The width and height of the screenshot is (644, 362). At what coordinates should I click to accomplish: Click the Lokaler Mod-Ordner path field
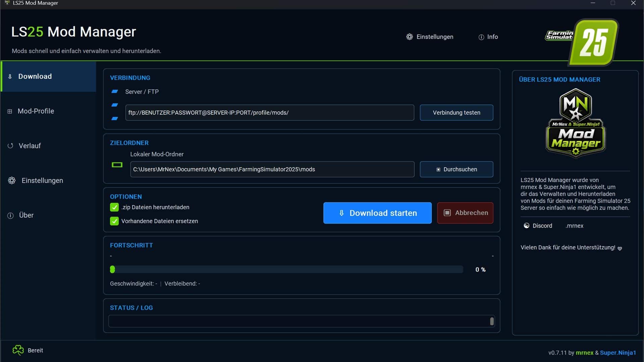point(272,169)
